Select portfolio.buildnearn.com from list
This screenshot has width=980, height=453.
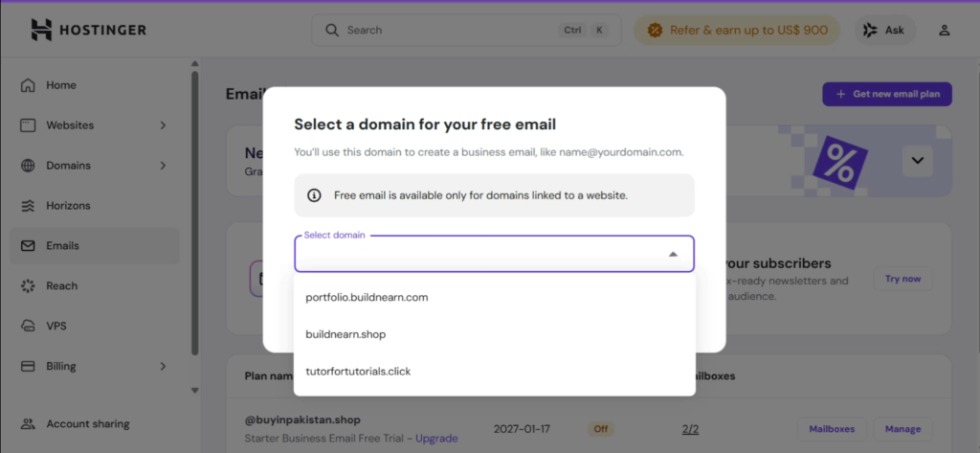coord(367,297)
